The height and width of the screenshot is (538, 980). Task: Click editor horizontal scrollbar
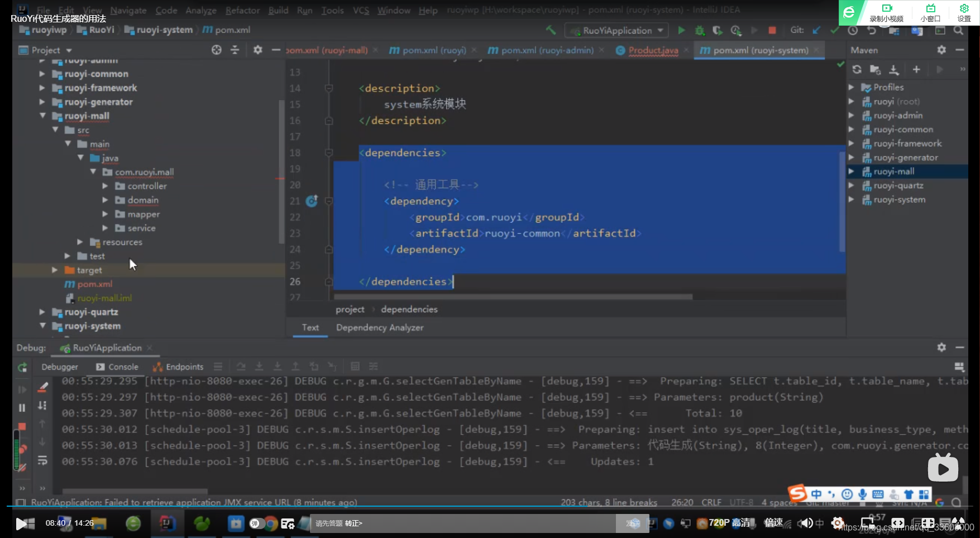coord(513,297)
